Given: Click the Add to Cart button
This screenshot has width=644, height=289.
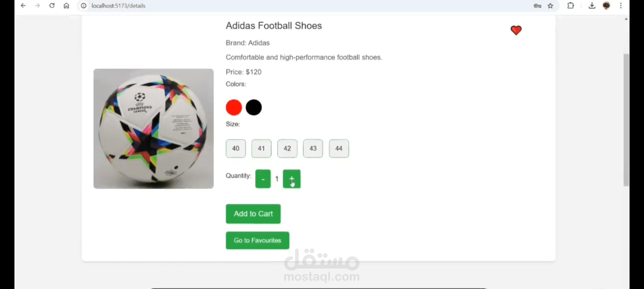Looking at the screenshot, I should click(x=253, y=214).
